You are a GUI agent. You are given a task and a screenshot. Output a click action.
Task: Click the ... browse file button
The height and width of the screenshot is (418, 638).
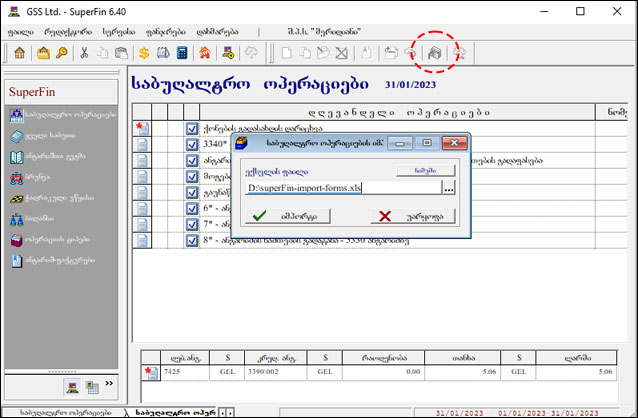pos(448,188)
